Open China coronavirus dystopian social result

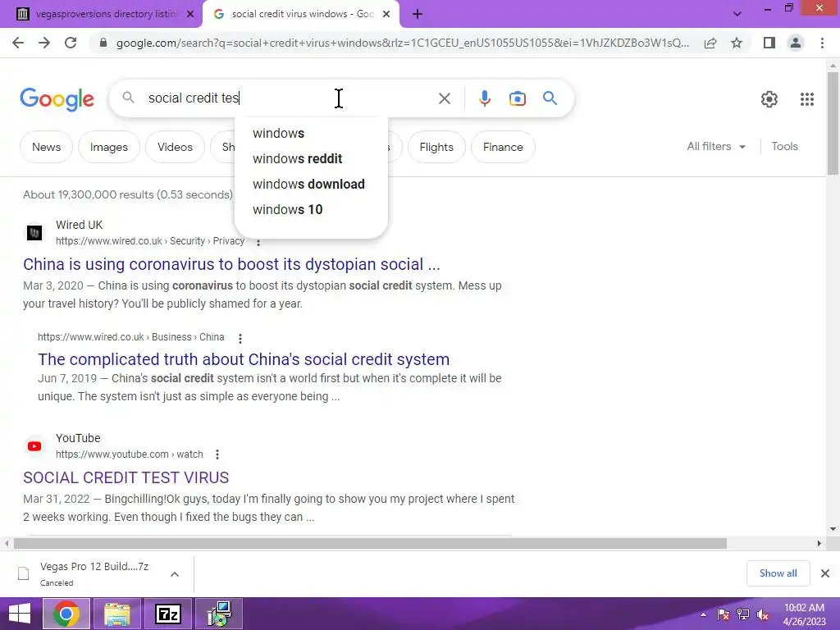(x=231, y=264)
